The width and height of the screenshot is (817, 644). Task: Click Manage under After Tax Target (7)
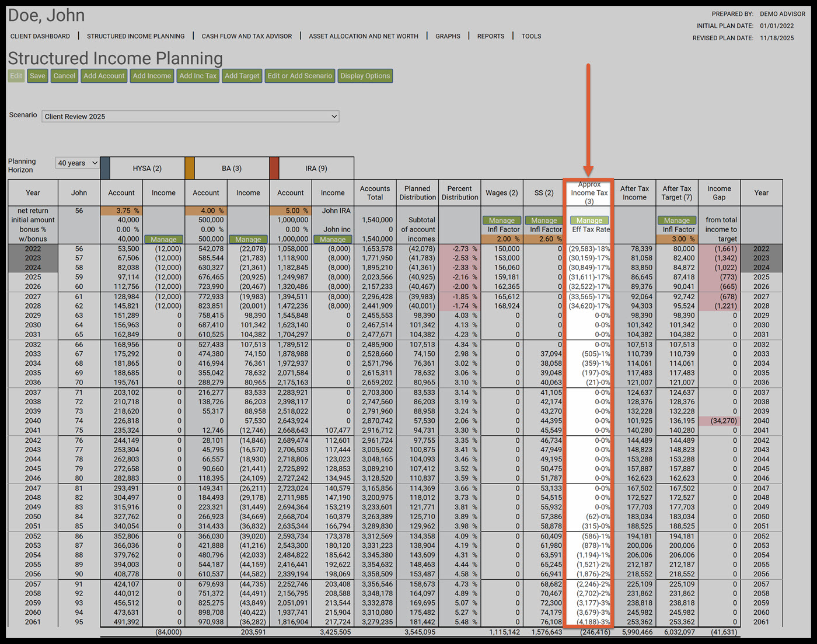coord(677,220)
